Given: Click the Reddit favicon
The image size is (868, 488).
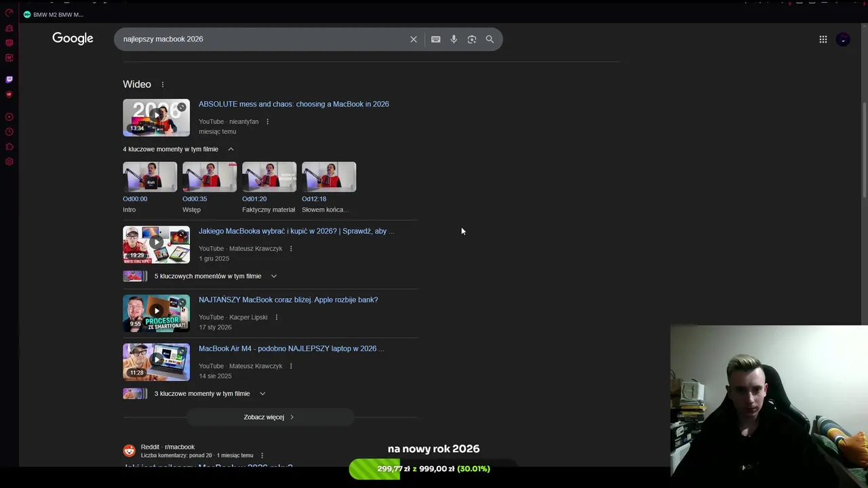Looking at the screenshot, I should point(129,451).
